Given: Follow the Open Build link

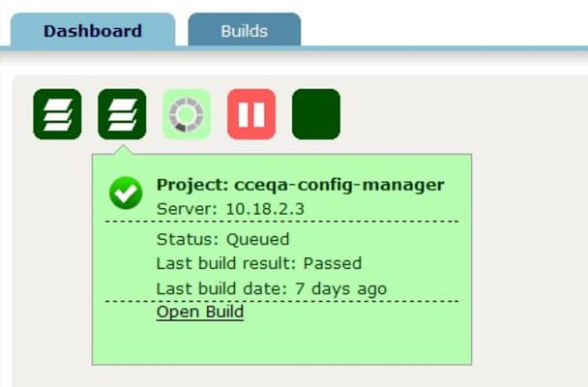Looking at the screenshot, I should coord(200,312).
